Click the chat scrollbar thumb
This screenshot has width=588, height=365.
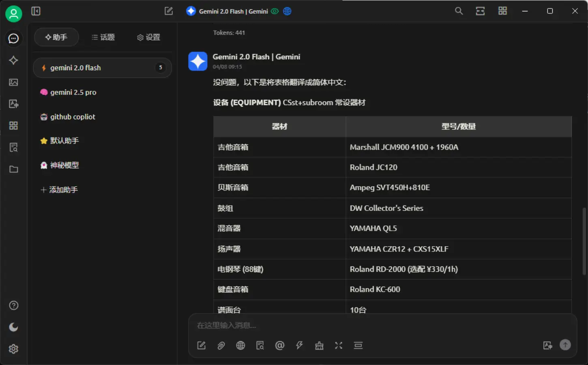584,241
